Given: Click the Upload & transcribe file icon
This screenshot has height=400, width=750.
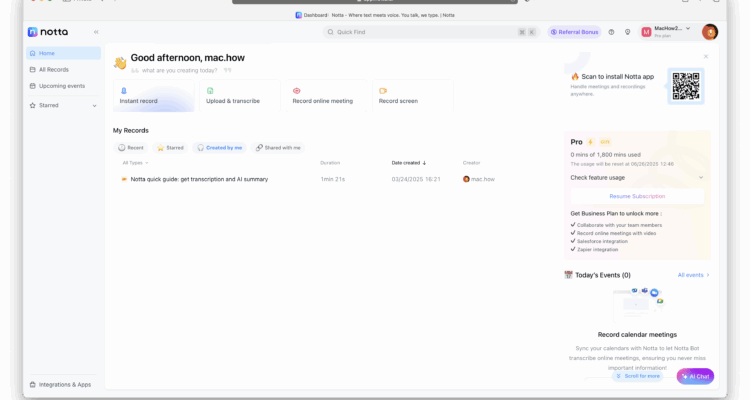Looking at the screenshot, I should click(x=210, y=90).
